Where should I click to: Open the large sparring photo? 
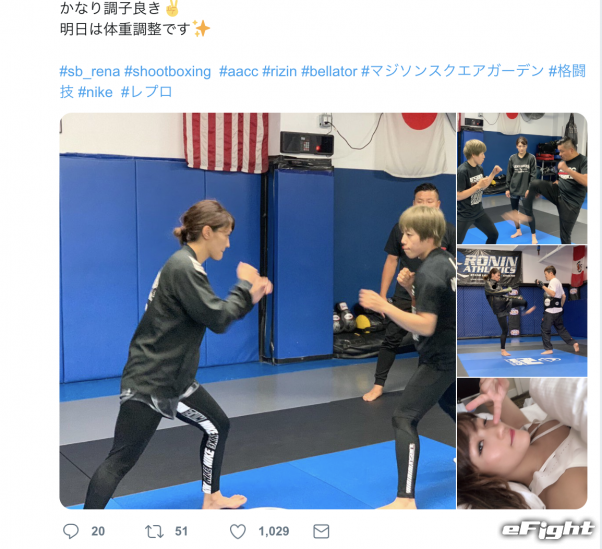[258, 311]
